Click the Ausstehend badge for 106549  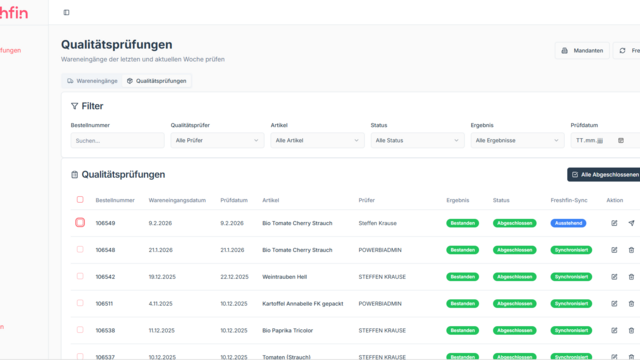point(568,223)
